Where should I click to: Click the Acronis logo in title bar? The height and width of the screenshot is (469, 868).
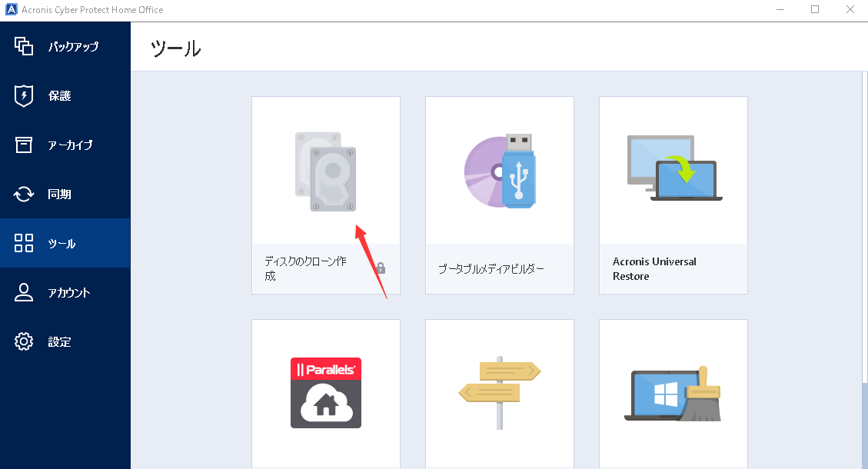click(x=11, y=9)
